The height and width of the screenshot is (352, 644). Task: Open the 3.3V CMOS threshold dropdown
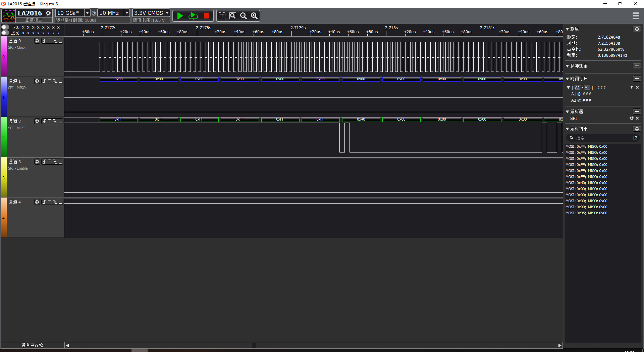pos(167,13)
